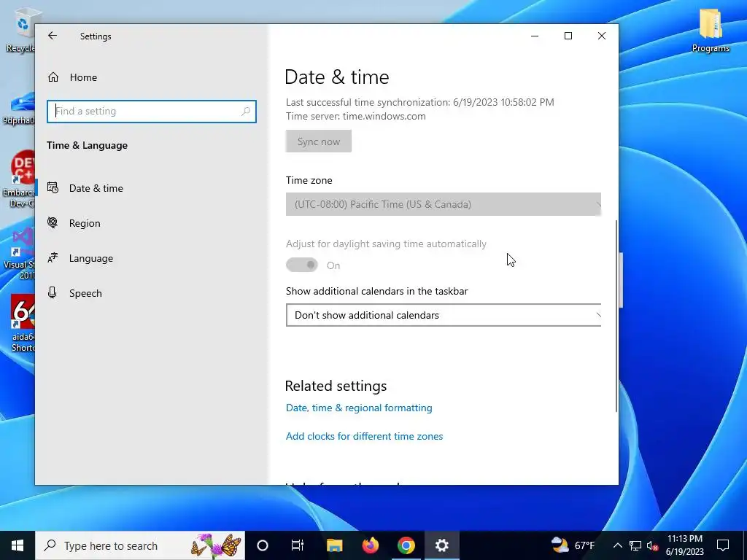The height and width of the screenshot is (560, 747).
Task: Click the Settings window vertical scrollbar
Action: (x=616, y=316)
